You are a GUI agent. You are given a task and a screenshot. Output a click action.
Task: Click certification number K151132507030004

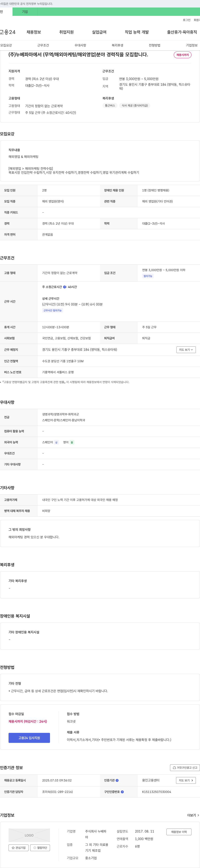click(x=157, y=792)
